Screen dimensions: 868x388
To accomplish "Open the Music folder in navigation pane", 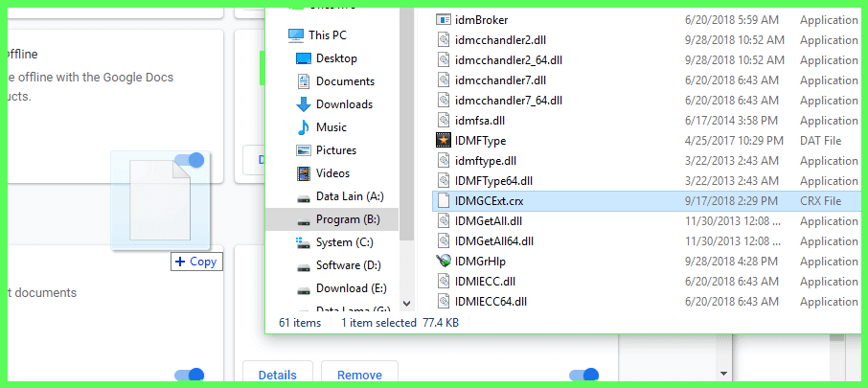I will pyautogui.click(x=331, y=127).
